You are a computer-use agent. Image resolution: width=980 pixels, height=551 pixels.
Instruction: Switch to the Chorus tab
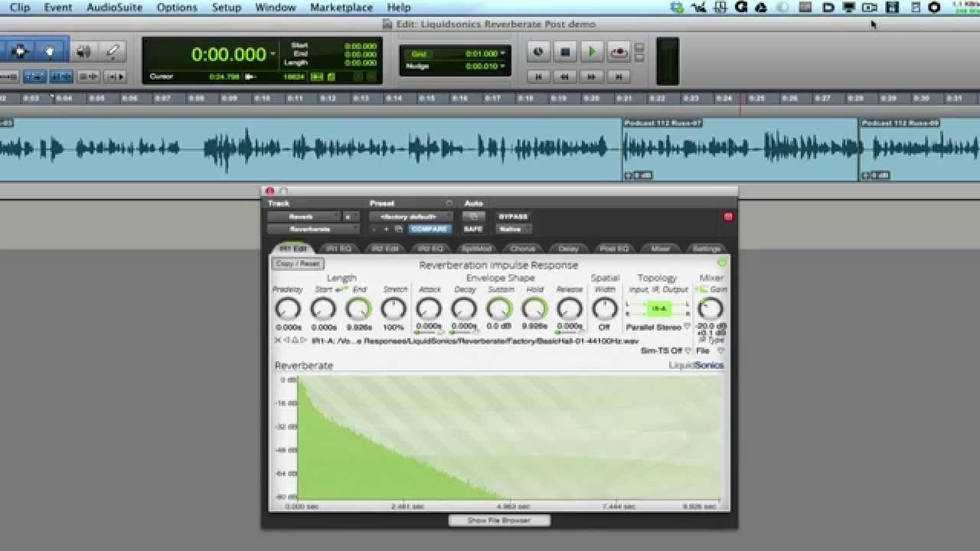click(522, 249)
